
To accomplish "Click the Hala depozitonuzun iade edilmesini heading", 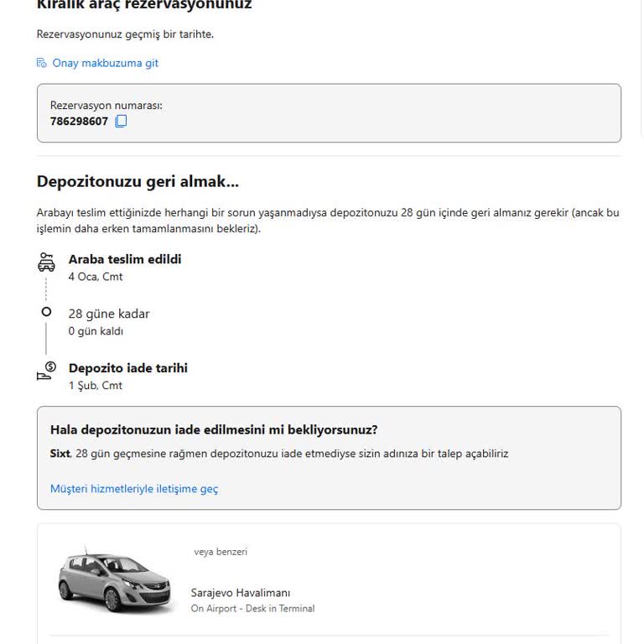I will click(x=214, y=430).
